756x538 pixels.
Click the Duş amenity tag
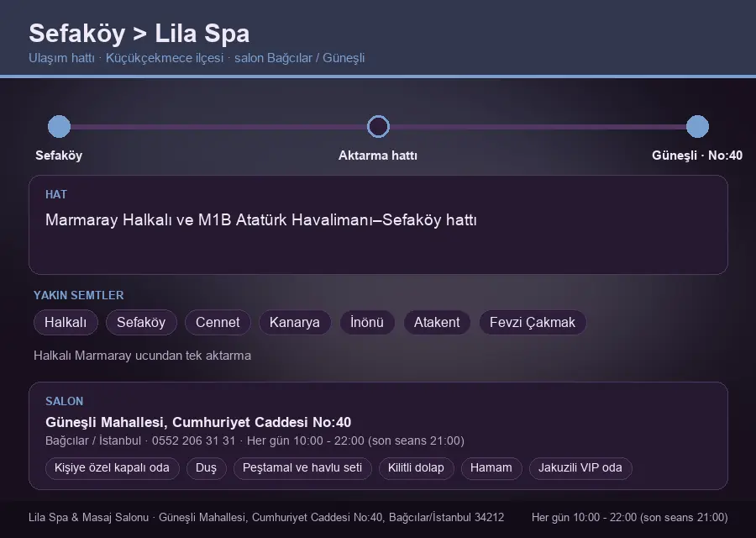tap(206, 468)
